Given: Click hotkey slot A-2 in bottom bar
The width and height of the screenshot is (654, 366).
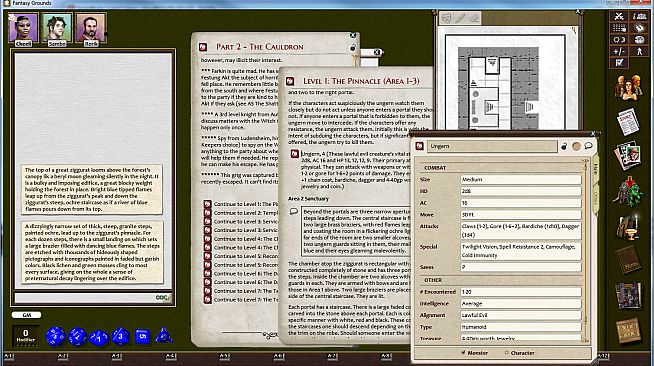Looking at the screenshot, I should click(x=62, y=356).
